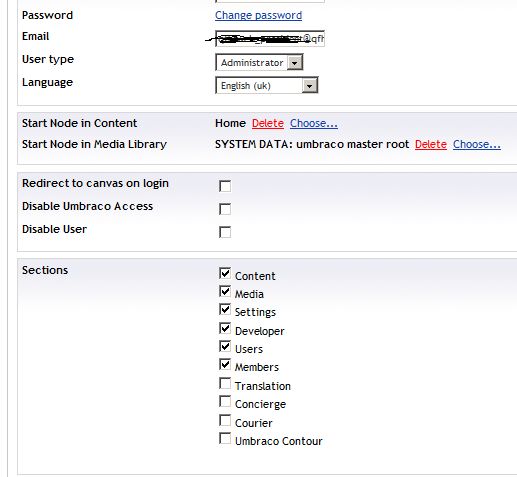Viewport: 517px width, 477px height.
Task: Click the Email input field
Action: pos(270,39)
